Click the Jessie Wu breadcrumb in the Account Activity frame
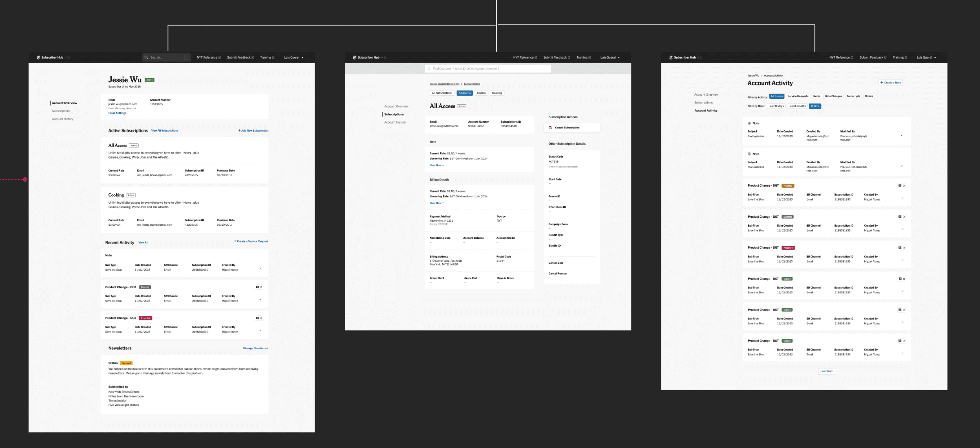Viewport: 980px width, 448px height. [753, 75]
